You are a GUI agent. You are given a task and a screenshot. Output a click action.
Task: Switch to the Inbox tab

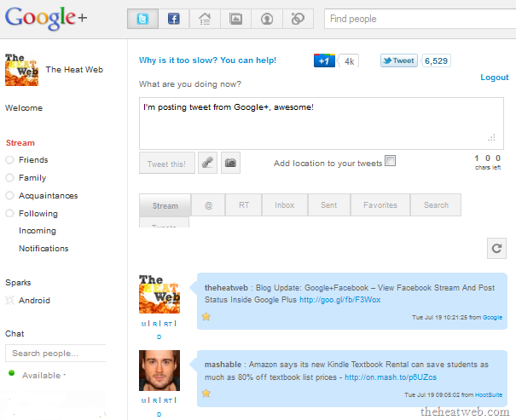(x=285, y=205)
